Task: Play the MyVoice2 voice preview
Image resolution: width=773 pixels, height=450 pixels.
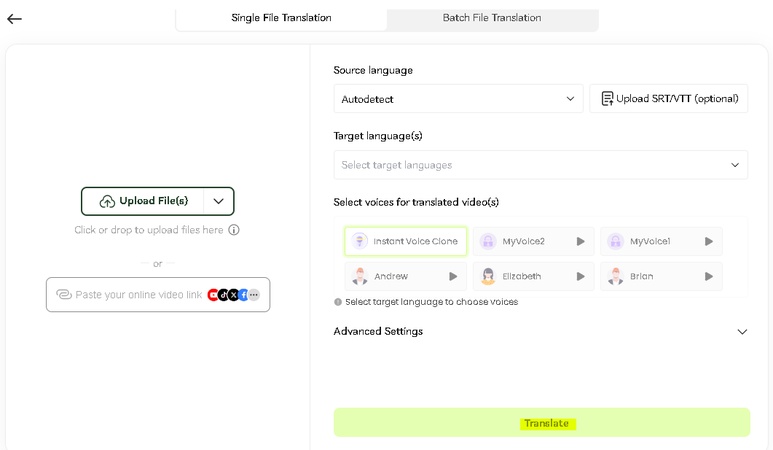Action: pyautogui.click(x=580, y=241)
